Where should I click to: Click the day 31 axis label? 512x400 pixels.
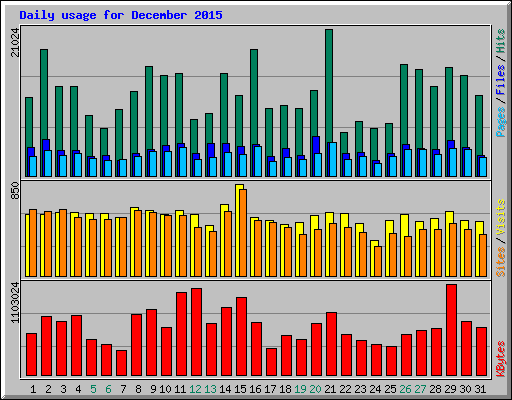pos(480,389)
